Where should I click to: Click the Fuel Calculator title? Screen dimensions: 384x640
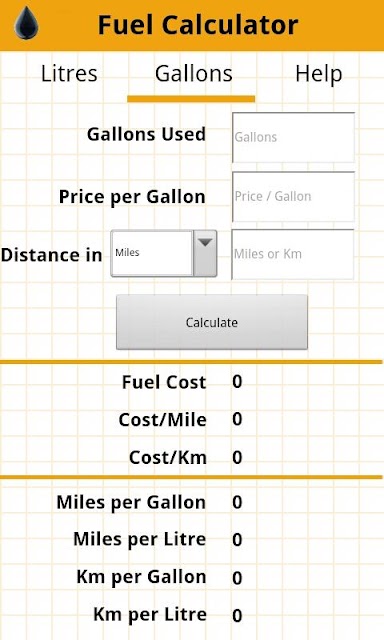tap(198, 24)
